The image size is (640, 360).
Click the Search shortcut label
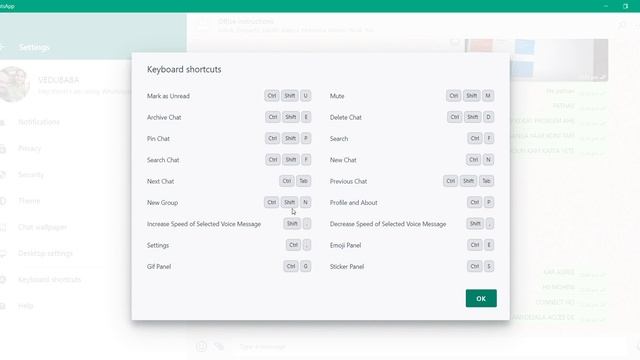tap(339, 139)
